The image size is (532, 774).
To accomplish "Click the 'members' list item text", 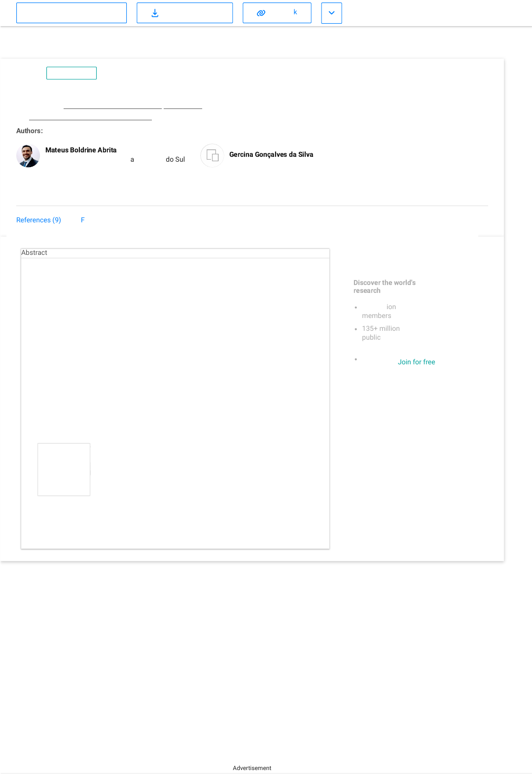I will pyautogui.click(x=376, y=316).
